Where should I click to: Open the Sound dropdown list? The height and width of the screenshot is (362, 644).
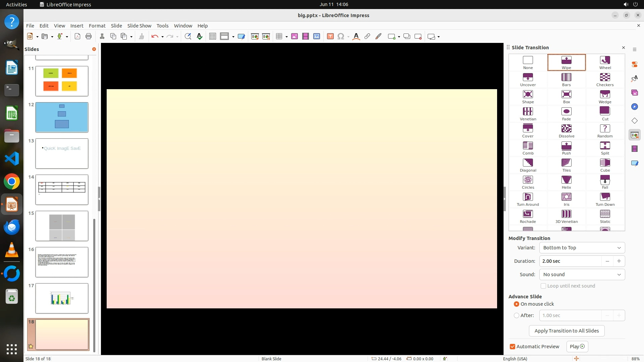pos(582,275)
